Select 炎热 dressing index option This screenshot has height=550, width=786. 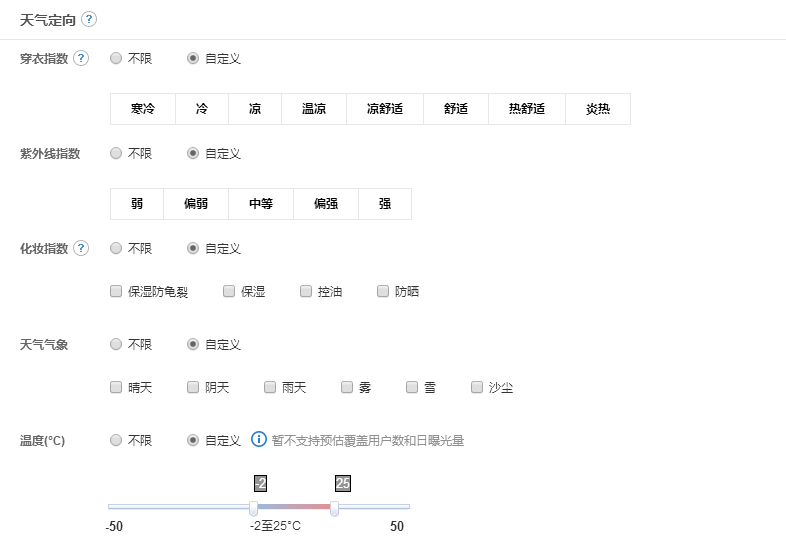[x=598, y=109]
